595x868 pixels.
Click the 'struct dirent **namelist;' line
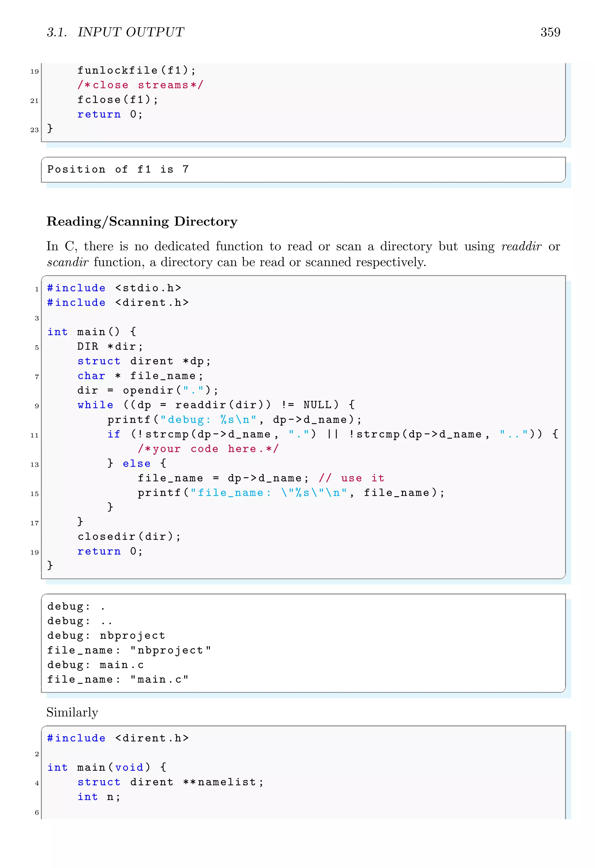(170, 782)
